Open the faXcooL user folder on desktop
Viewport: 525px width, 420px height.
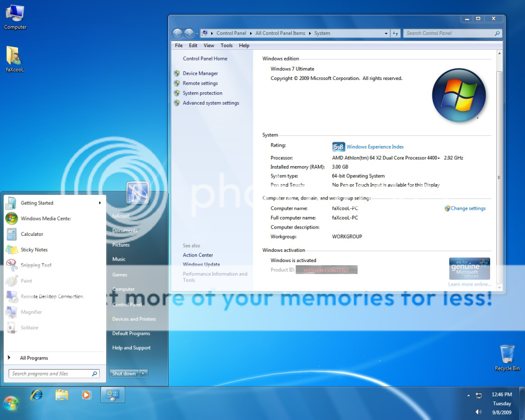coord(15,59)
